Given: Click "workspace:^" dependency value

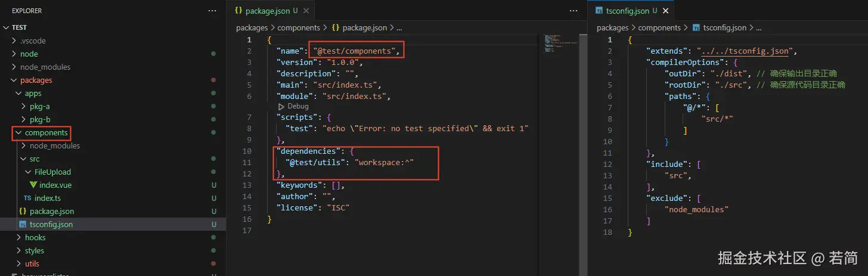Looking at the screenshot, I should point(384,162).
